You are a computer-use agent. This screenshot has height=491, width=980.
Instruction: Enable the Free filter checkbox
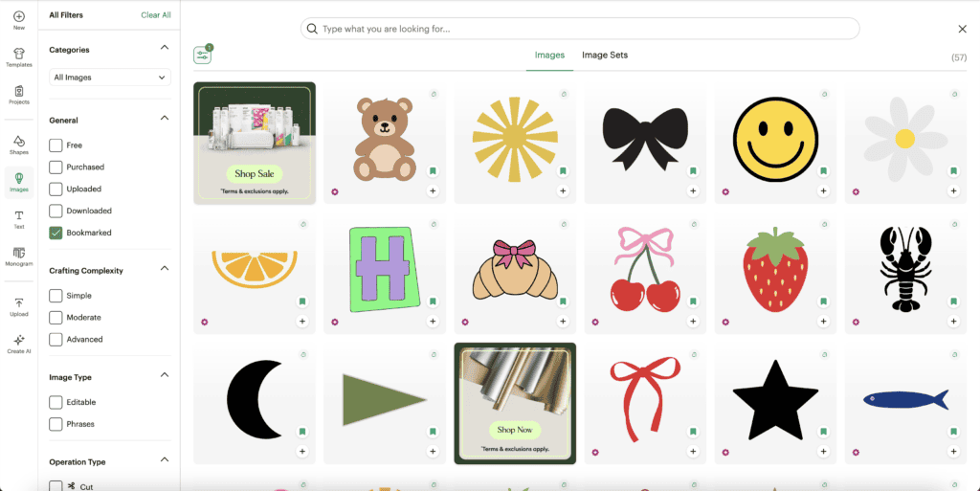coord(56,145)
